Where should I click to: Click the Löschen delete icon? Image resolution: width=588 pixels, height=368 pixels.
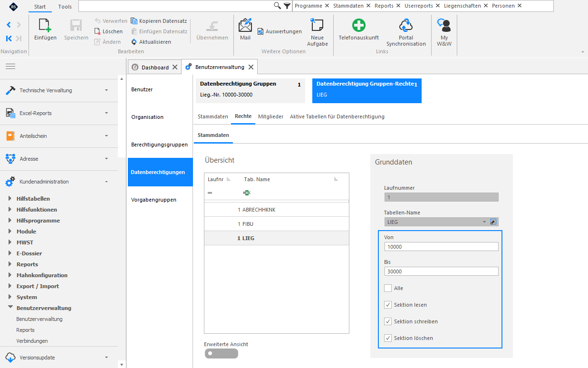pos(97,31)
